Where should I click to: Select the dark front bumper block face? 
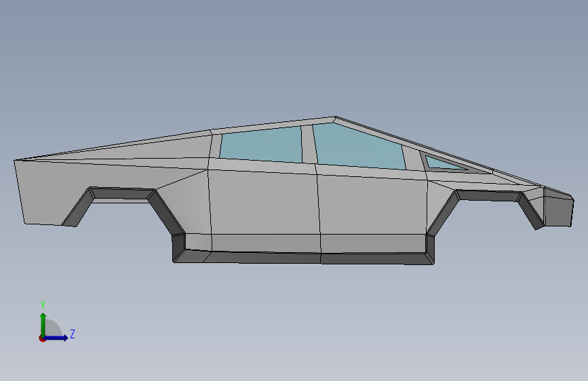point(558,212)
